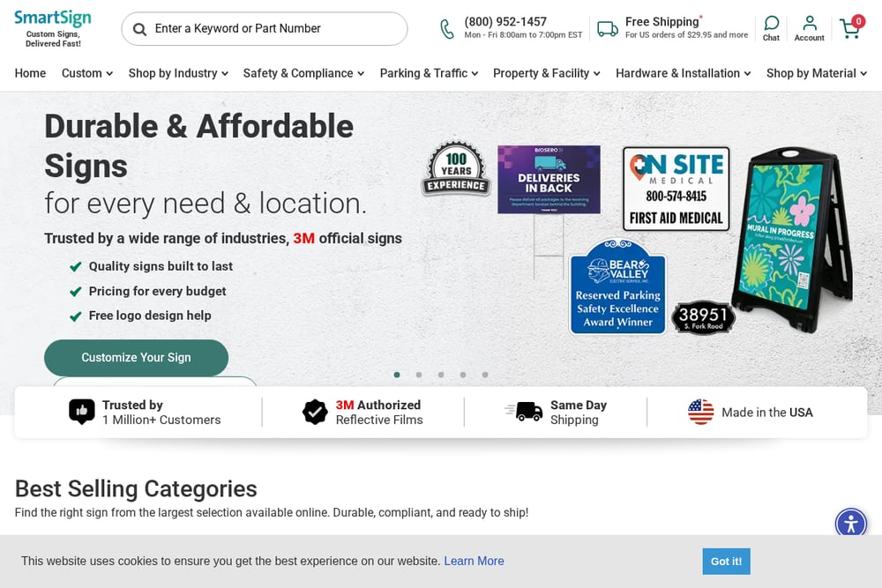This screenshot has width=882, height=588.
Task: Click the free shipping truck icon
Action: (x=608, y=29)
